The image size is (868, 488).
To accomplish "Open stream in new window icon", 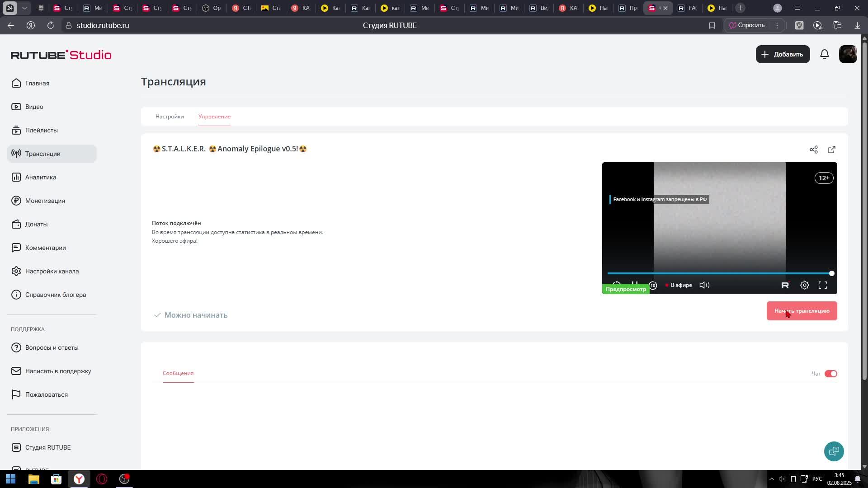I will (x=832, y=150).
